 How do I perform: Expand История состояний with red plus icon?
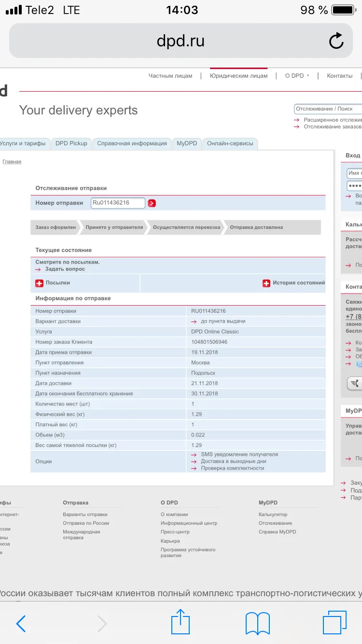click(x=266, y=283)
